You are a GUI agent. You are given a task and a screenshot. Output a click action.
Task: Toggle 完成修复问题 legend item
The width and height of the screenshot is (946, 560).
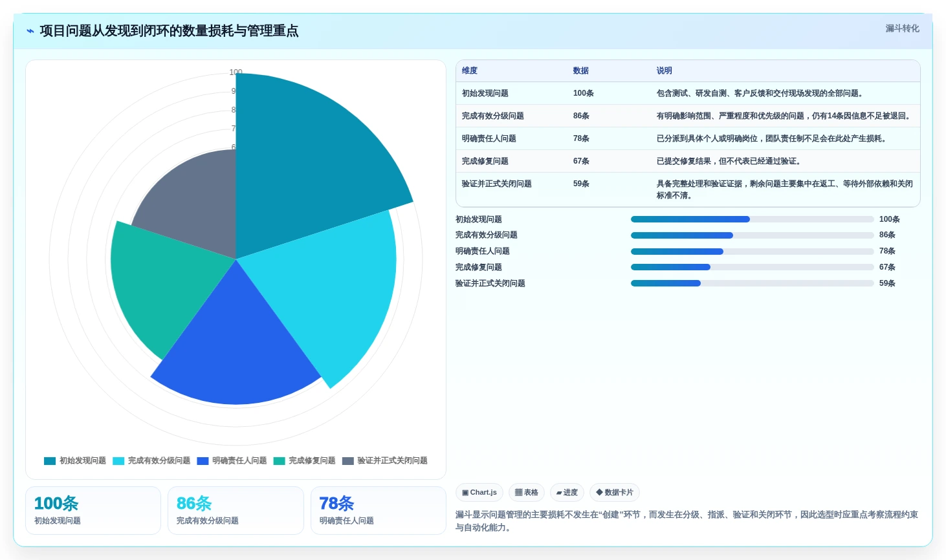click(304, 461)
